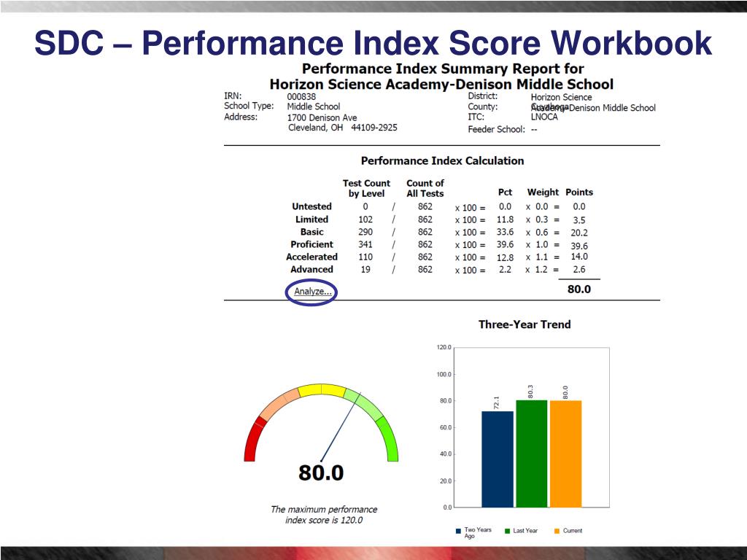This screenshot has height=560, width=747.
Task: Select the Advanced row label
Action: click(x=311, y=269)
